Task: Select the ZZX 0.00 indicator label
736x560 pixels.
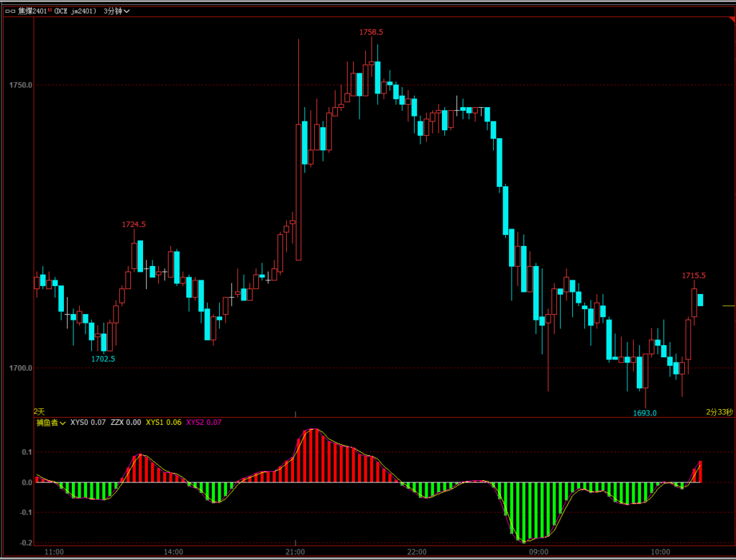Action: pos(126,423)
